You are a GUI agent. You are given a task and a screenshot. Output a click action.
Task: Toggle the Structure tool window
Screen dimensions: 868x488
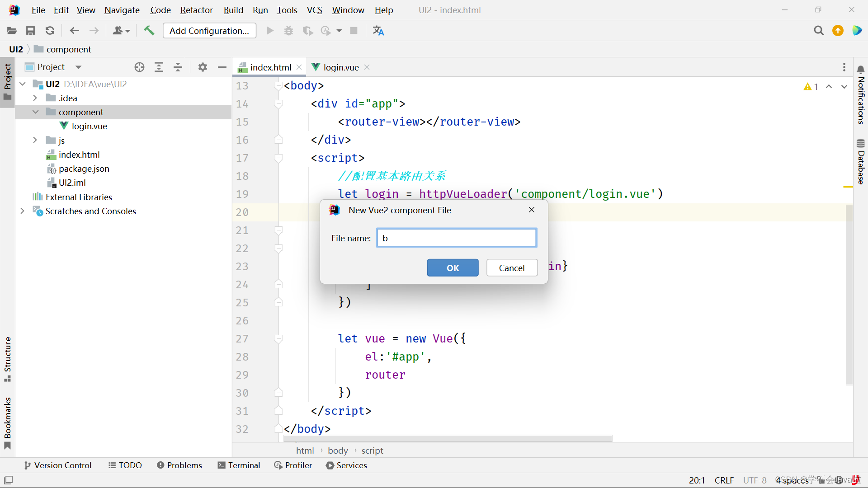8,358
